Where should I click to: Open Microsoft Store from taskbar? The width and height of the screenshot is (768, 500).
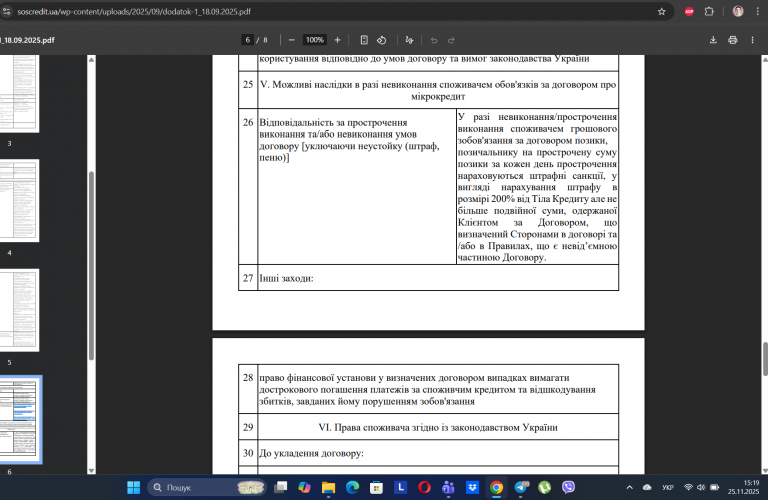click(x=376, y=487)
